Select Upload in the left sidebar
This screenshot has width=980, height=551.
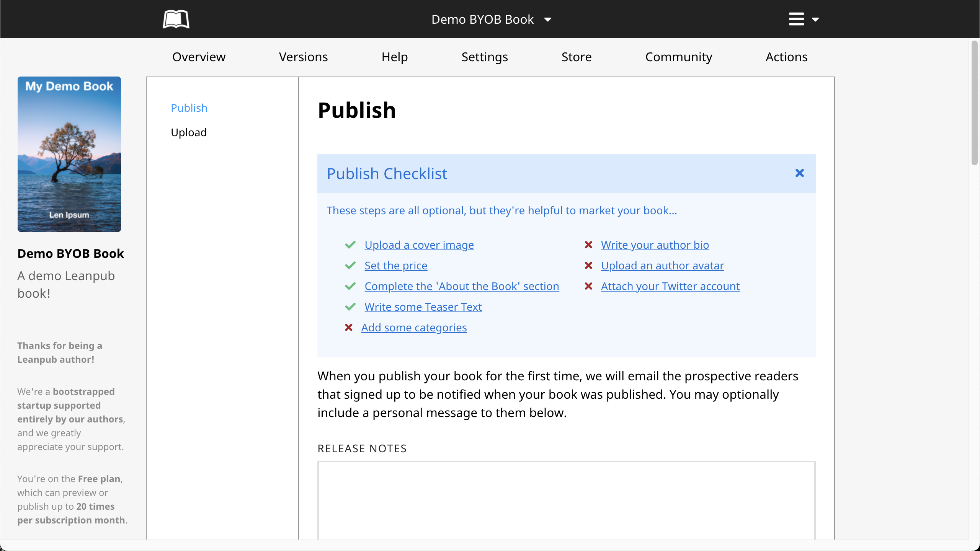tap(189, 132)
